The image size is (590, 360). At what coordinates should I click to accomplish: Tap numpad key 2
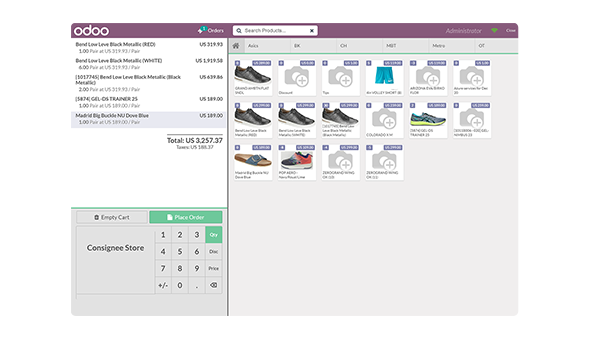point(180,235)
